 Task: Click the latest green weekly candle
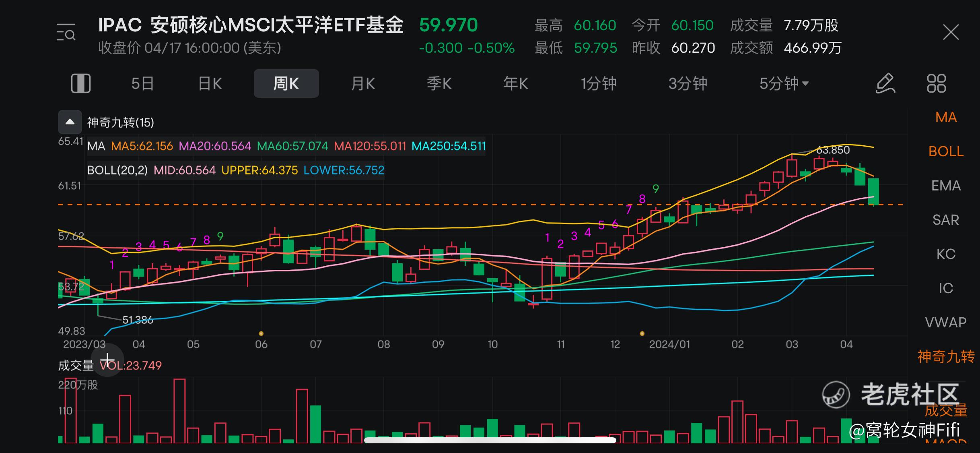click(x=873, y=191)
